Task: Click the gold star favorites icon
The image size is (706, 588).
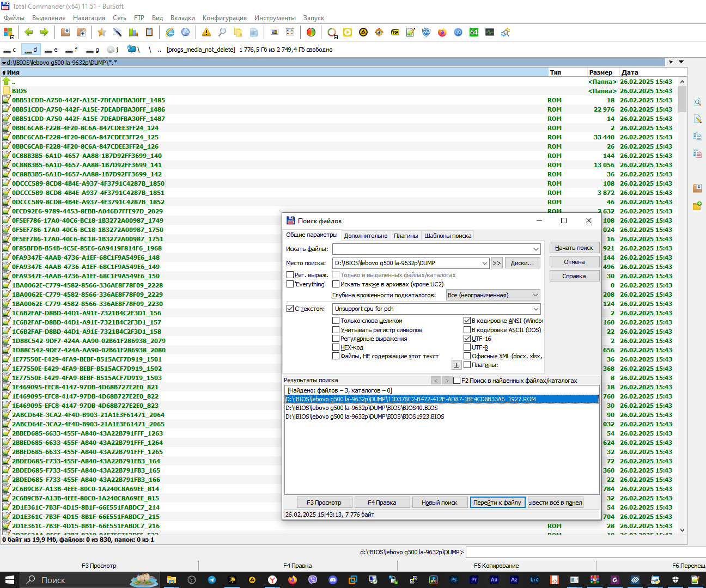Action: [x=102, y=32]
